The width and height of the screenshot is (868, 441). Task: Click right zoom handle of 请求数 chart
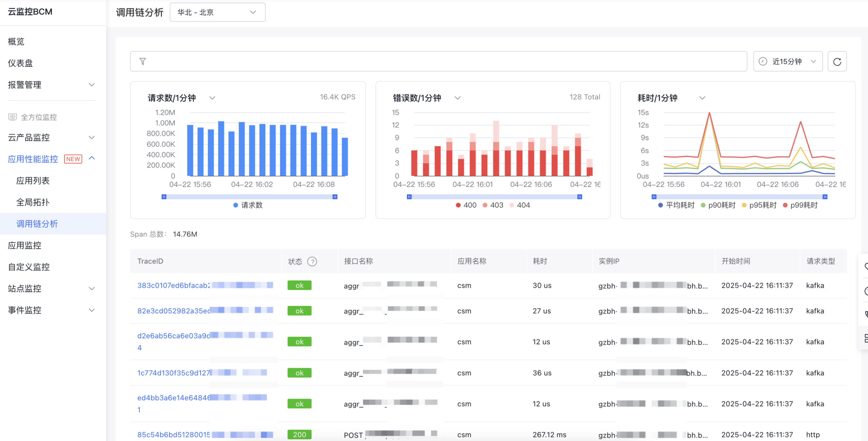pos(335,197)
